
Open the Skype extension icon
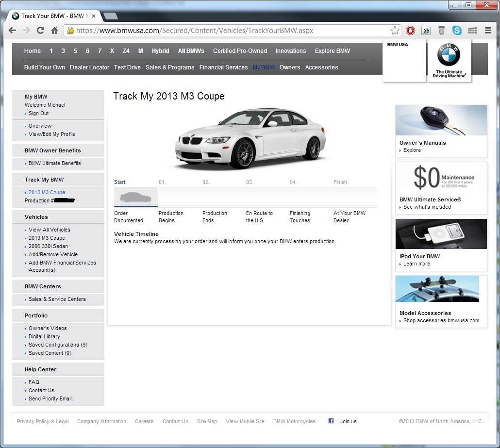pyautogui.click(x=457, y=30)
